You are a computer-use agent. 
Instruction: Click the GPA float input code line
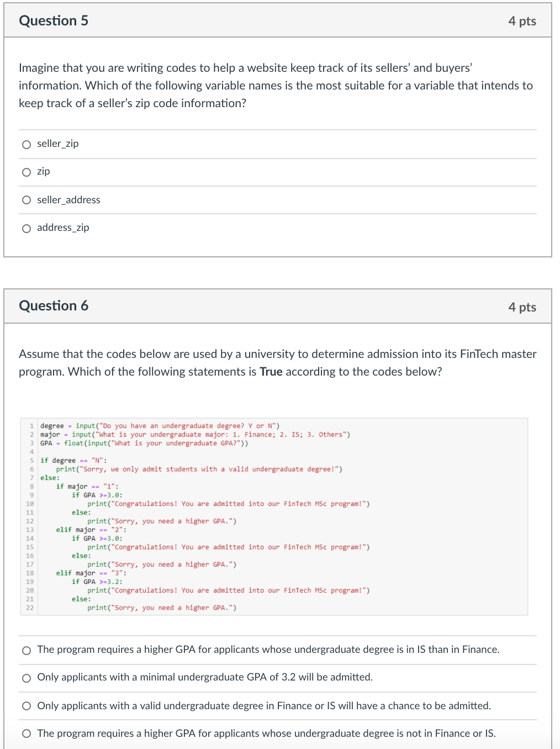click(144, 443)
